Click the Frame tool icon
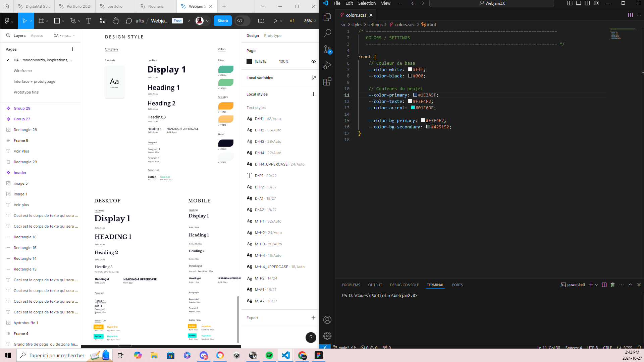This screenshot has height=362, width=644. [x=41, y=21]
